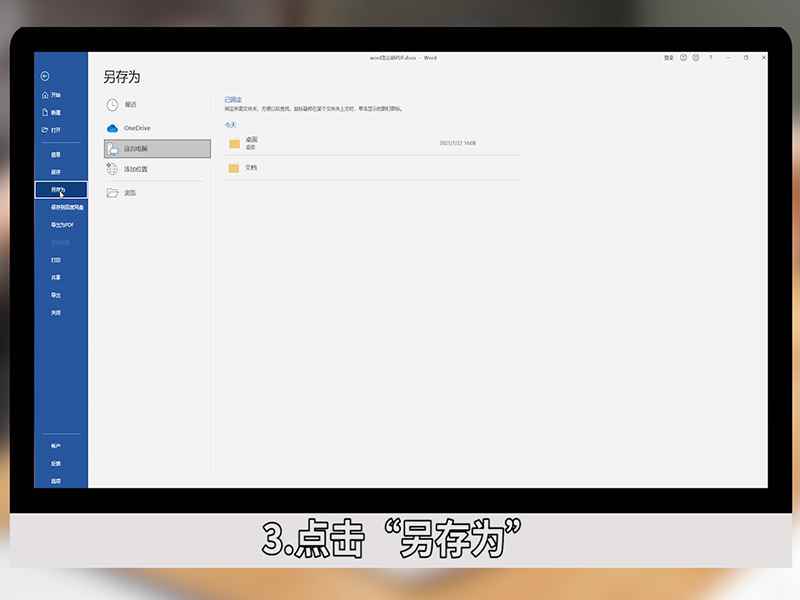Open the 浏览 (Browse) folder icon
Image resolution: width=800 pixels, height=600 pixels.
[x=110, y=194]
